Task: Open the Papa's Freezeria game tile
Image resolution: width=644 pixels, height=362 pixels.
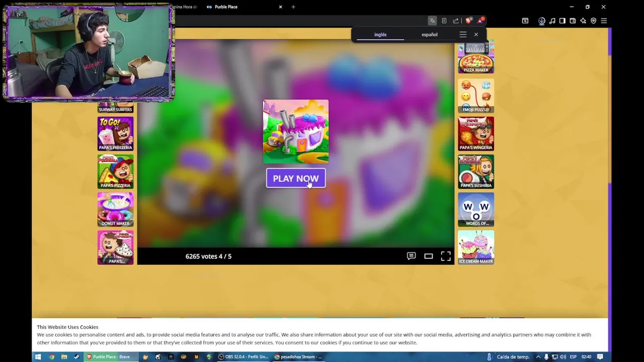Action: 116,134
